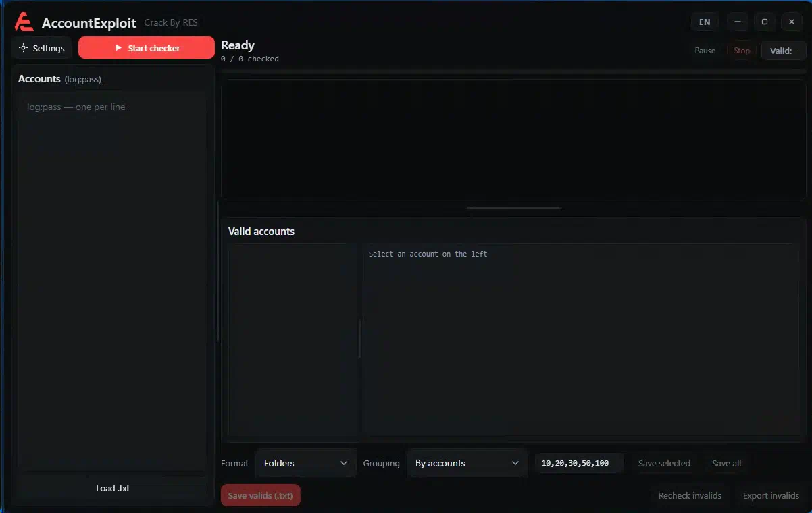Stop the checker
The height and width of the screenshot is (513, 812).
(742, 51)
